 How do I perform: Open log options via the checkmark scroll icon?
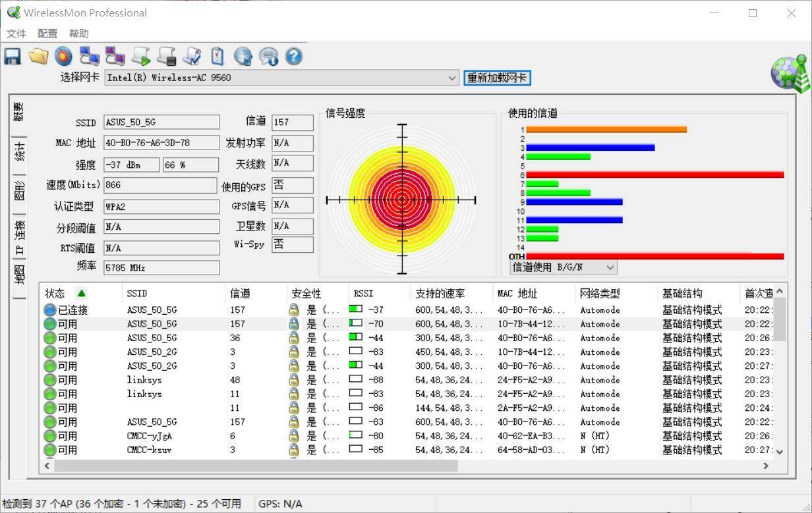(192, 57)
